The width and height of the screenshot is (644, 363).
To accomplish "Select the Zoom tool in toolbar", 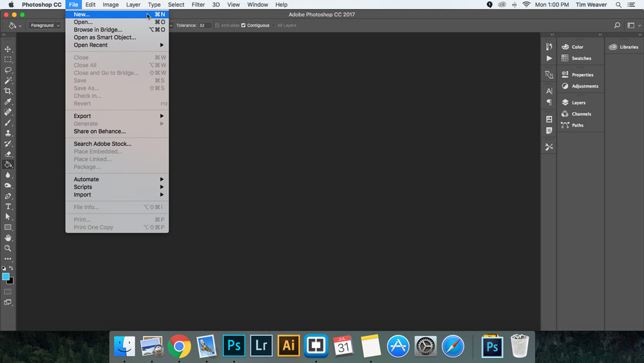I will (8, 248).
